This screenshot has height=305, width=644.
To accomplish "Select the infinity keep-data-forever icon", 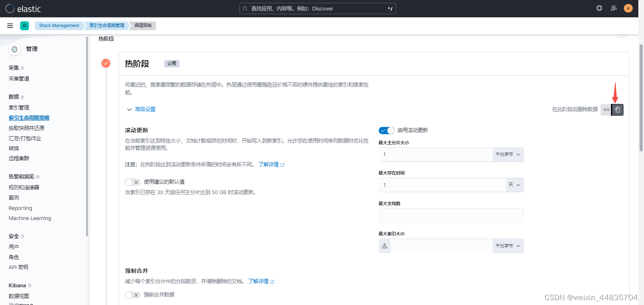I will [x=606, y=110].
